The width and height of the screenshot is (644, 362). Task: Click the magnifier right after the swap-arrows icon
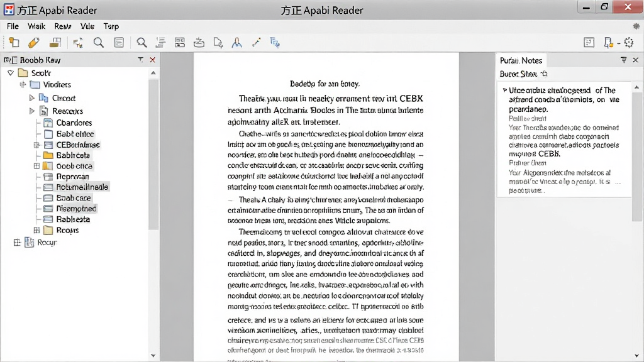click(x=99, y=43)
